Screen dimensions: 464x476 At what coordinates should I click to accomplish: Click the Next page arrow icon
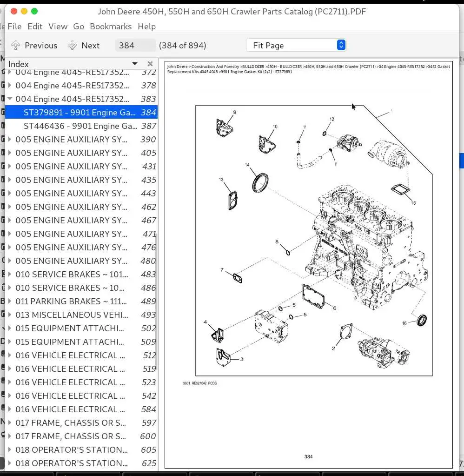click(x=72, y=46)
